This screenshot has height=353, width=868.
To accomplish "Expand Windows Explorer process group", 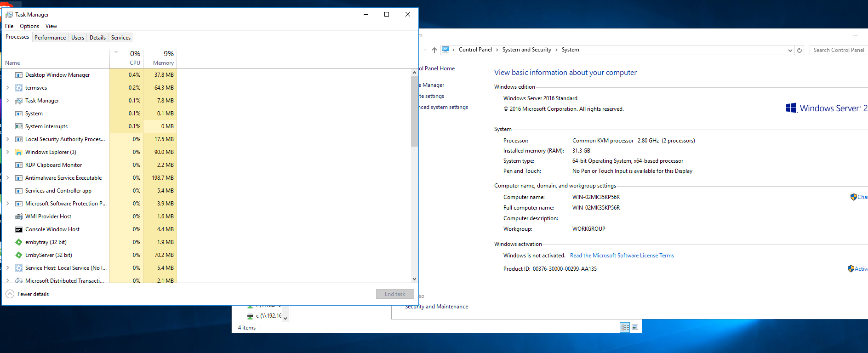I will pyautogui.click(x=7, y=152).
